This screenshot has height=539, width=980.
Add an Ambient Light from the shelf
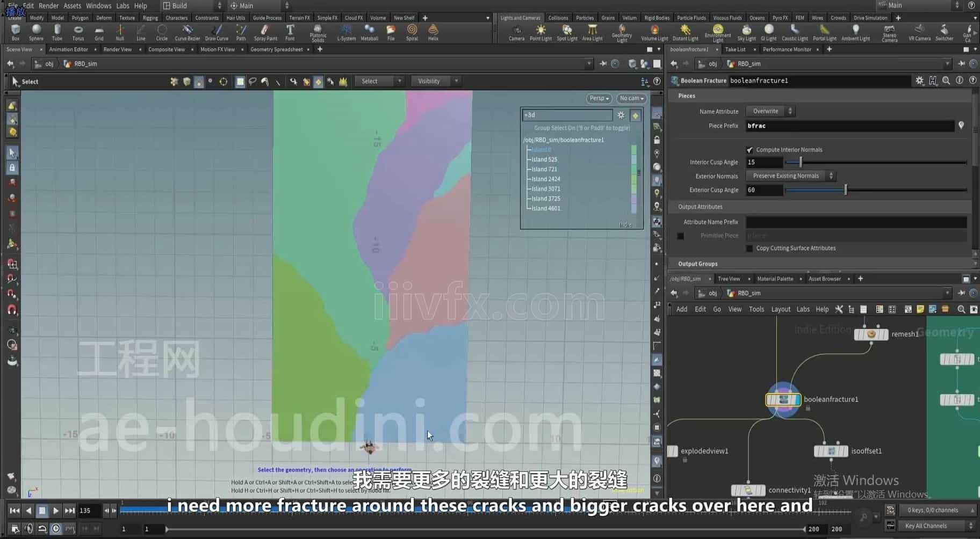click(x=855, y=32)
